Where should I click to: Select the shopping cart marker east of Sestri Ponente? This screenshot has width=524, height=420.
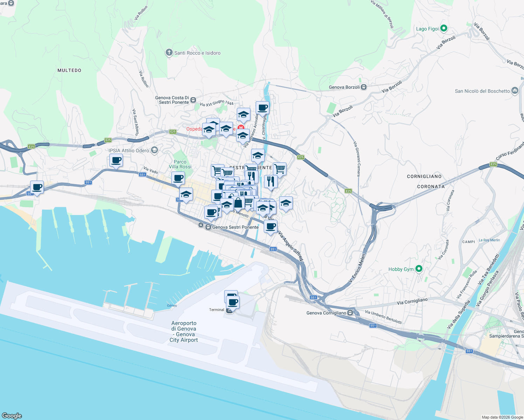tap(280, 168)
